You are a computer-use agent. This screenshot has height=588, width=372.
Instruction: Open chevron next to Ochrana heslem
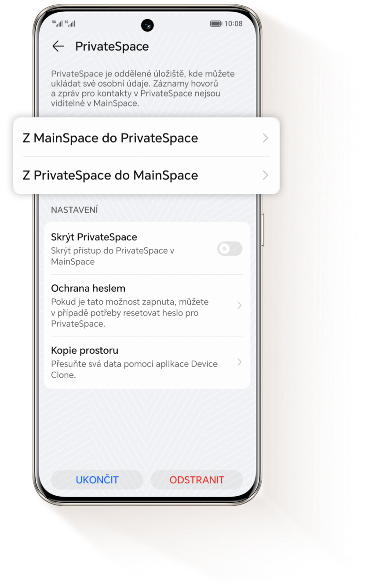pyautogui.click(x=239, y=305)
